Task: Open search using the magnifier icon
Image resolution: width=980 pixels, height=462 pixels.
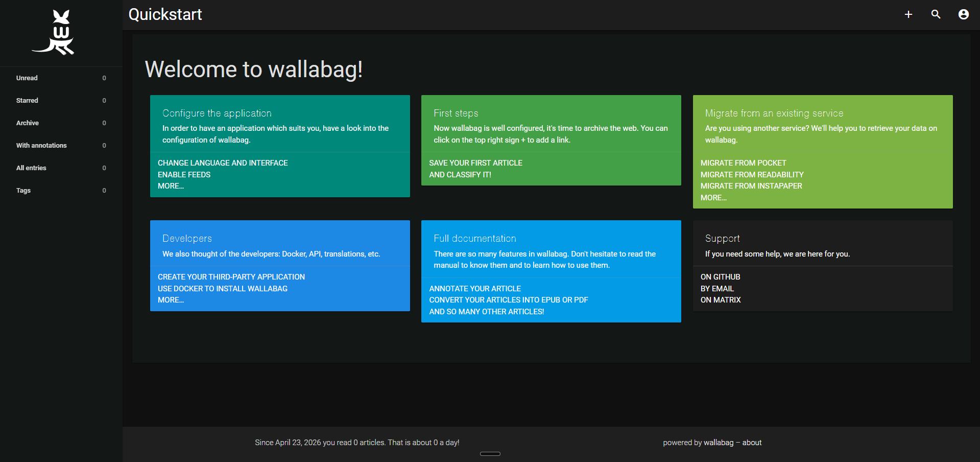Action: coord(936,14)
